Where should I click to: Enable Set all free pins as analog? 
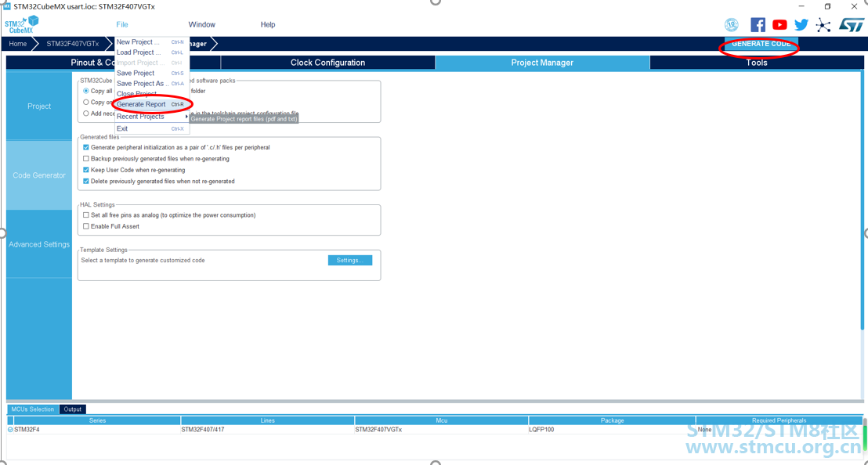coord(86,215)
